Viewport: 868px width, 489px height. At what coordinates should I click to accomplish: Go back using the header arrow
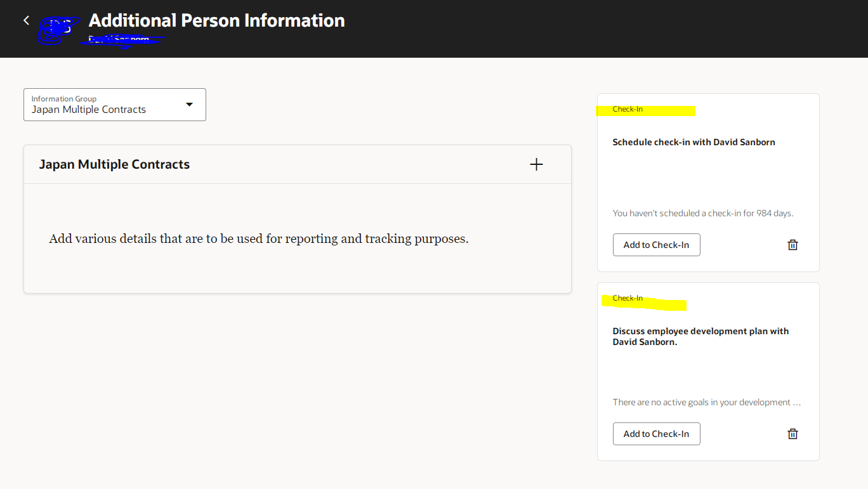point(26,20)
